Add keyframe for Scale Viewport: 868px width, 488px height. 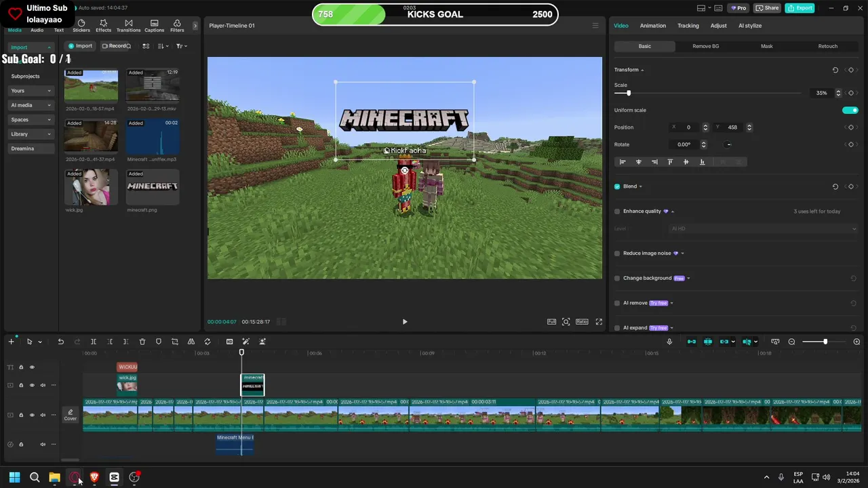pos(851,93)
